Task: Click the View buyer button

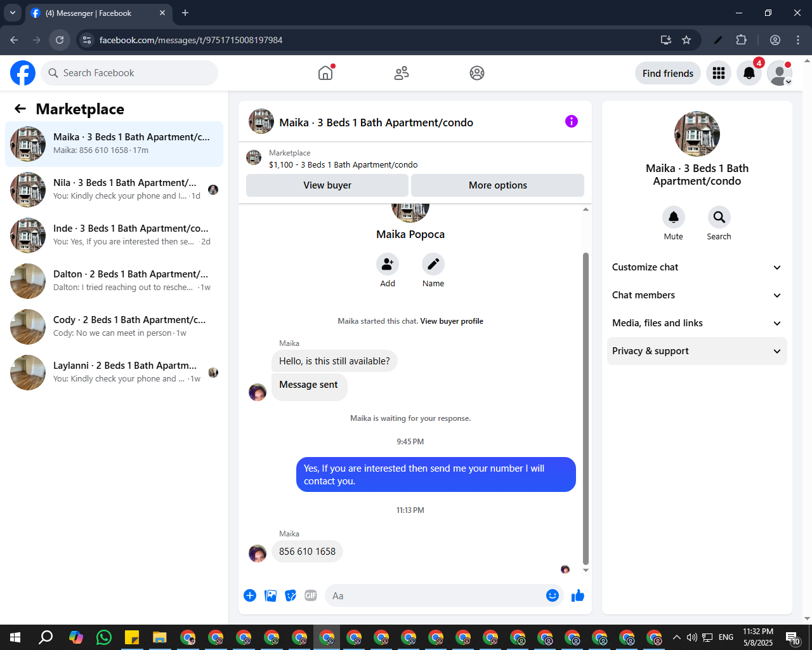Action: tap(327, 185)
